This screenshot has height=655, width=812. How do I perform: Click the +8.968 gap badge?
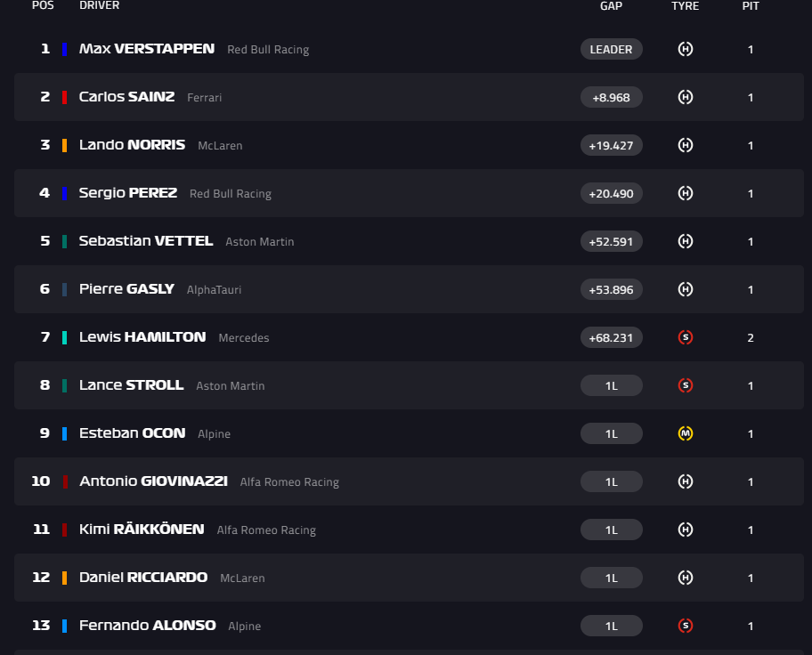point(611,97)
